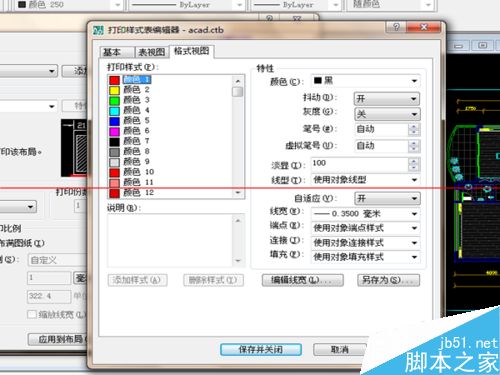Select plot style 颜色 7
This screenshot has width=500, height=375.
[136, 141]
